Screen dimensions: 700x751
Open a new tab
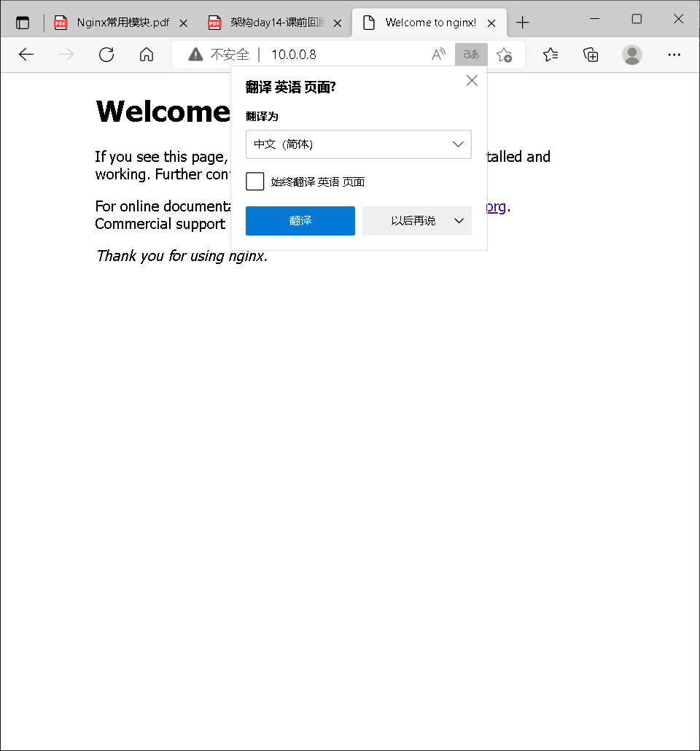pos(523,23)
